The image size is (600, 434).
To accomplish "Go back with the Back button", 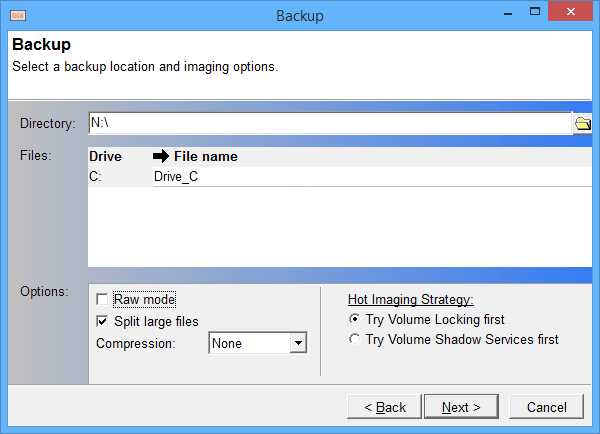I will pyautogui.click(x=384, y=407).
